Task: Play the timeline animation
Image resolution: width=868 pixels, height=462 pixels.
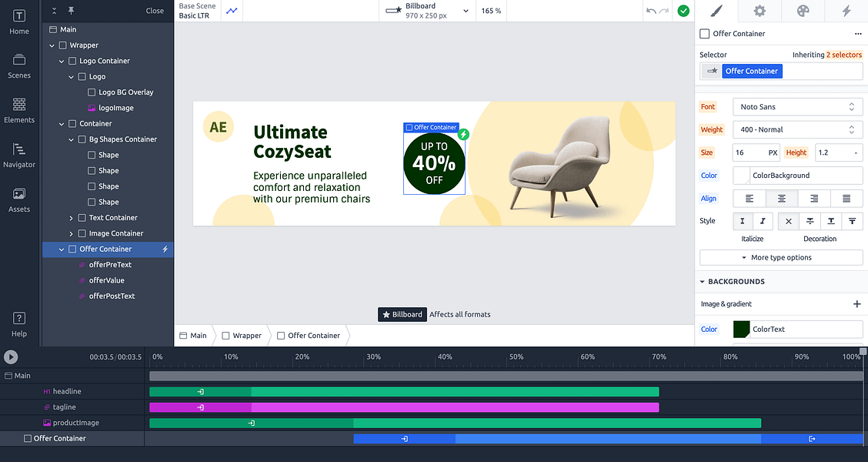Action: pos(11,357)
